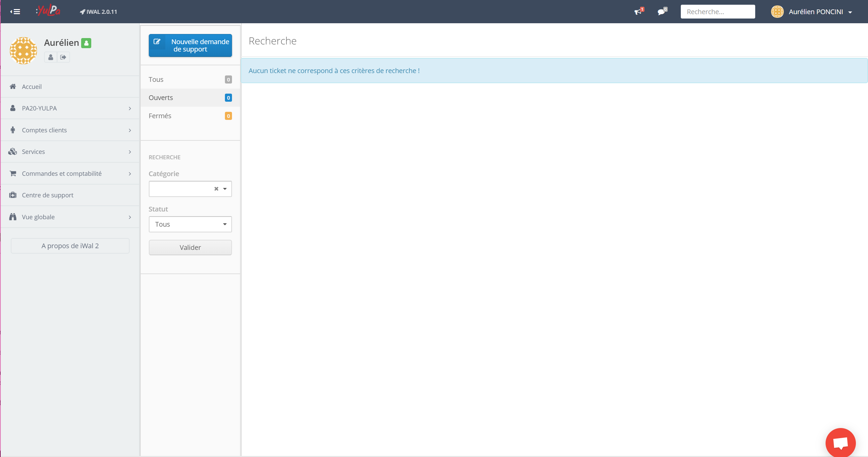Open Comptes clients in the sidebar

point(70,130)
